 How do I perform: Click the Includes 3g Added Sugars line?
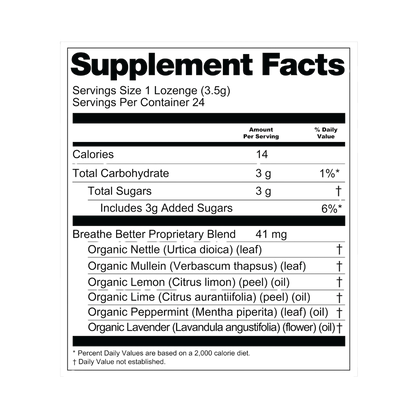(166, 208)
